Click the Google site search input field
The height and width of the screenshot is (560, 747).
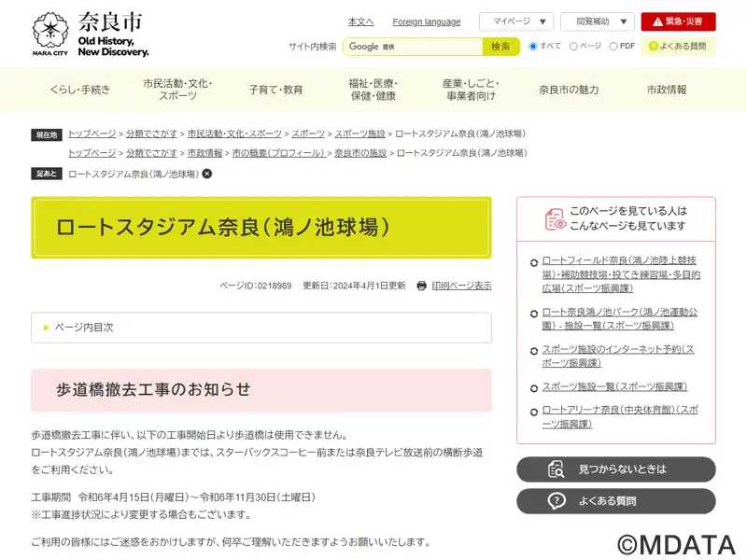(x=413, y=47)
